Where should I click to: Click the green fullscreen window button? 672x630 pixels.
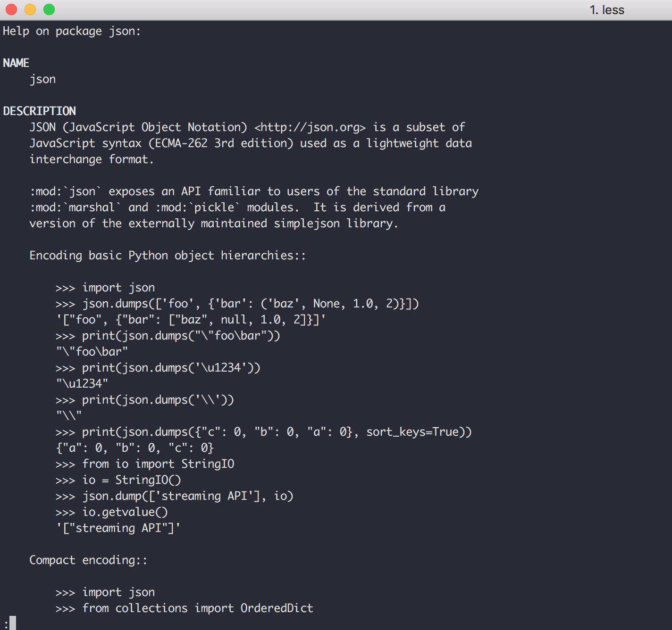(x=49, y=9)
